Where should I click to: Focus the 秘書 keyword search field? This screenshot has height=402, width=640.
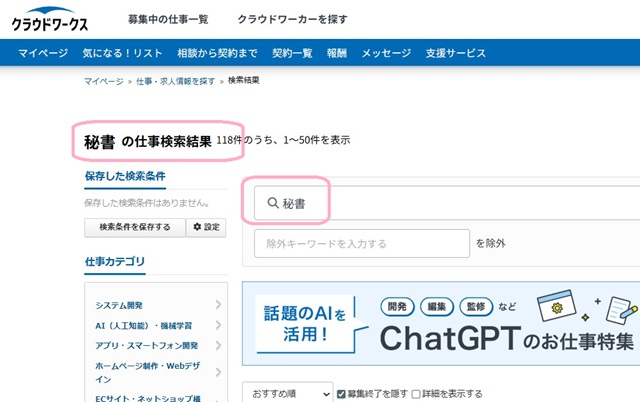(447, 203)
